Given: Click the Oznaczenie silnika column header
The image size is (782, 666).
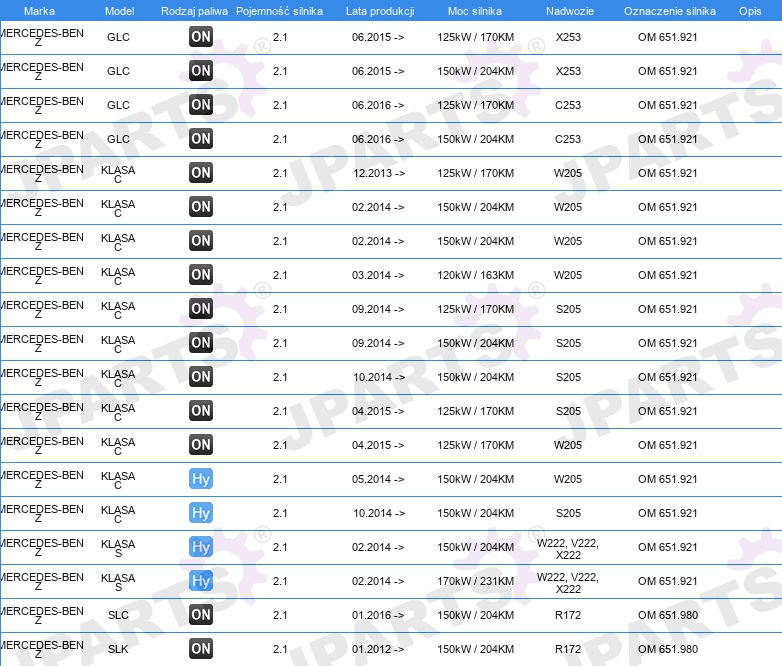Looking at the screenshot, I should (670, 11).
